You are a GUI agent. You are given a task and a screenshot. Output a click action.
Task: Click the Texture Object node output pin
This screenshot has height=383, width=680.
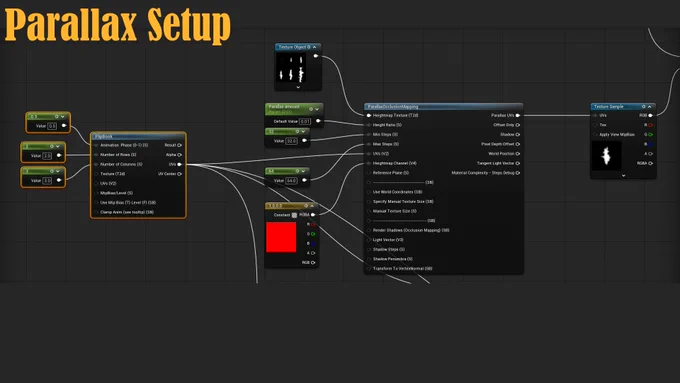(x=316, y=56)
